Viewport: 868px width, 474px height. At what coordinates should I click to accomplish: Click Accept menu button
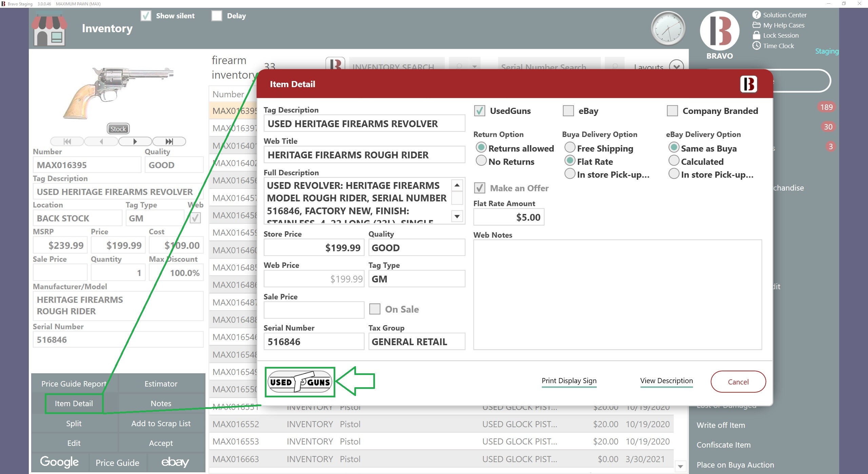161,443
